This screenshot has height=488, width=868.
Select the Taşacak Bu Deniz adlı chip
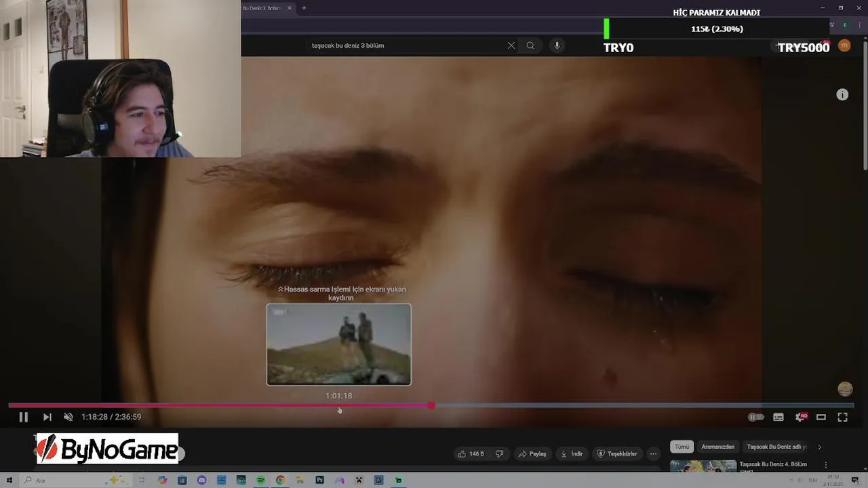pos(776,447)
